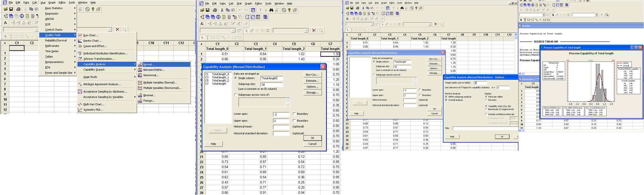Click Options... in dialog listing Total length columns
644x195 pixels.
tap(312, 87)
